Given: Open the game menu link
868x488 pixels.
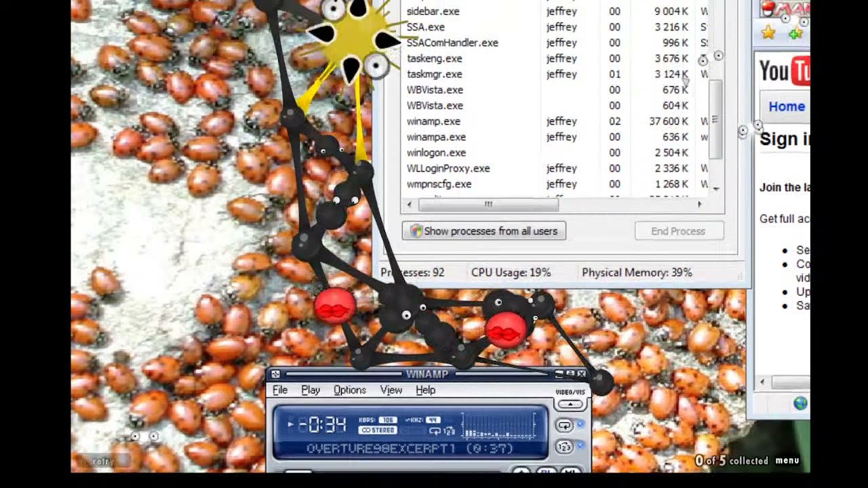Looking at the screenshot, I should coord(787,461).
